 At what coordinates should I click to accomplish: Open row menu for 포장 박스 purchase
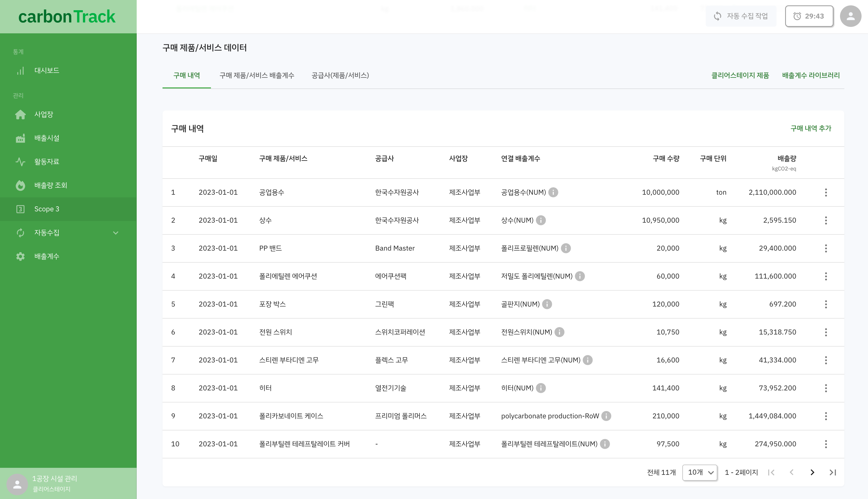(x=826, y=304)
